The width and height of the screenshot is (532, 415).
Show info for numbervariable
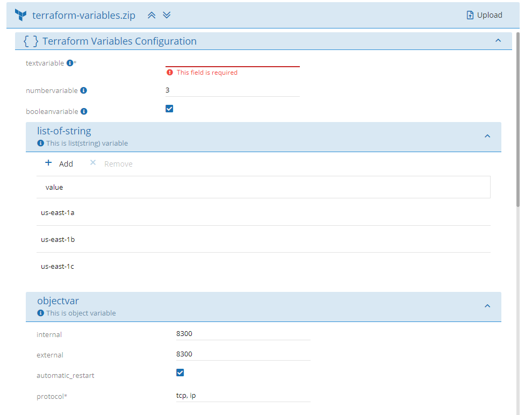[x=83, y=90]
